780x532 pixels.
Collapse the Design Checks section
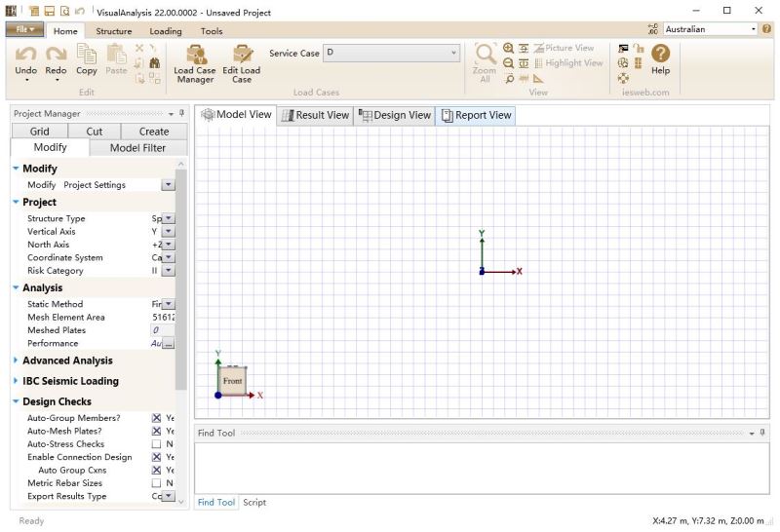point(16,401)
